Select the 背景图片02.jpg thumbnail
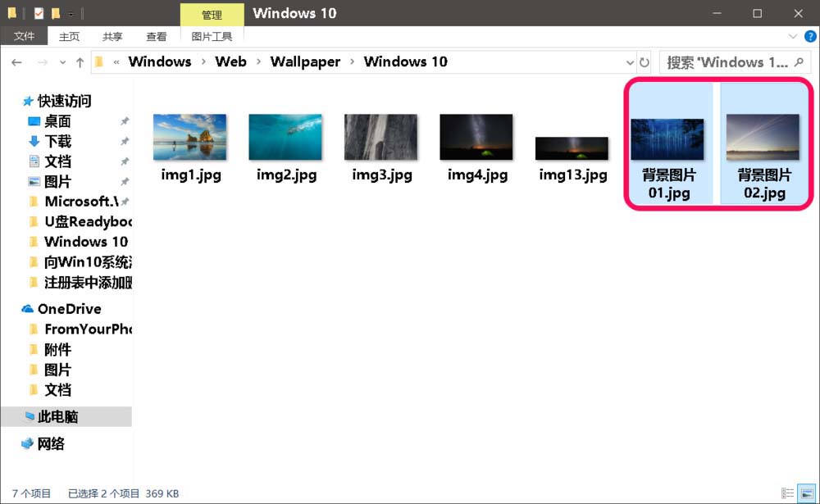 point(763,137)
